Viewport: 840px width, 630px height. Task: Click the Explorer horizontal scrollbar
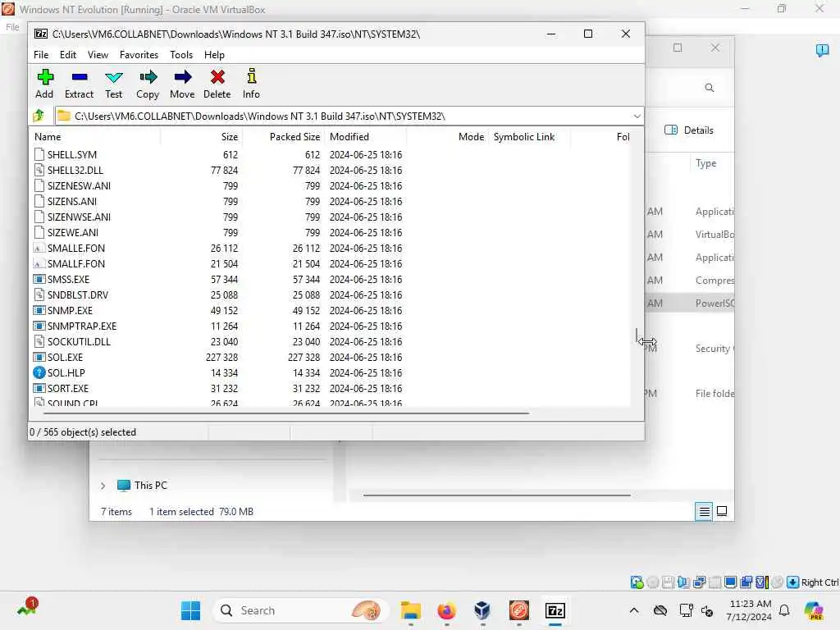pyautogui.click(x=496, y=495)
